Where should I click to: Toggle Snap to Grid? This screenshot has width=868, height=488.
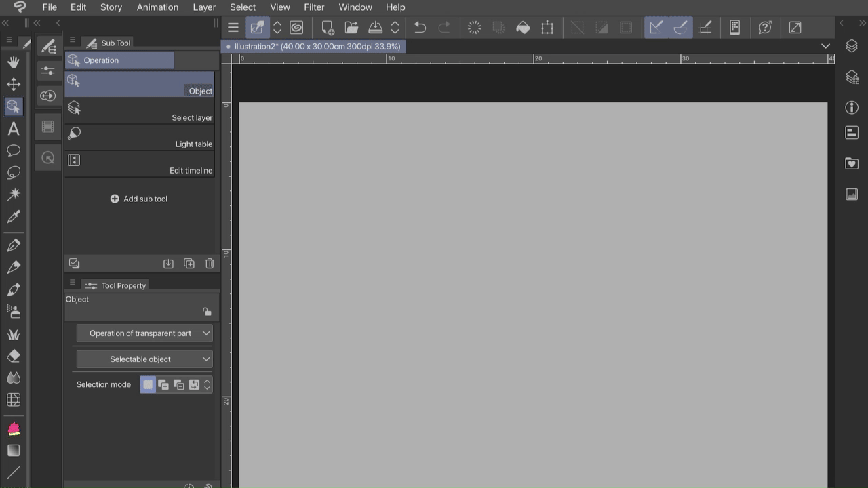(x=705, y=28)
